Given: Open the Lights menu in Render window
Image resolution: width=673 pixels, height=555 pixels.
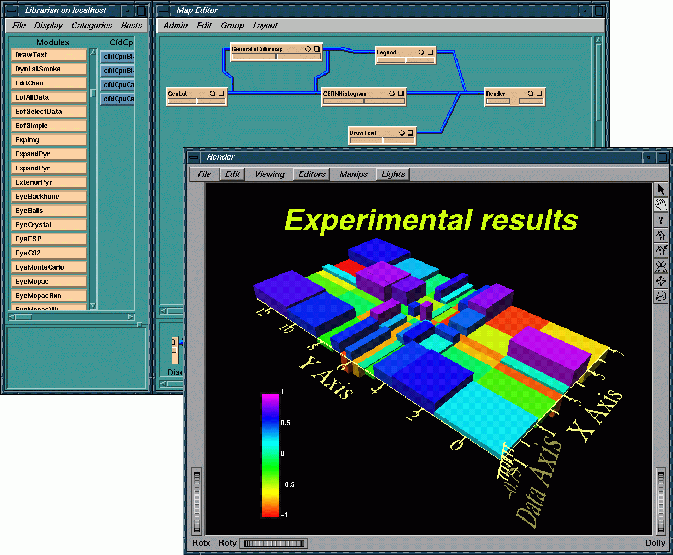Looking at the screenshot, I should tap(392, 174).
